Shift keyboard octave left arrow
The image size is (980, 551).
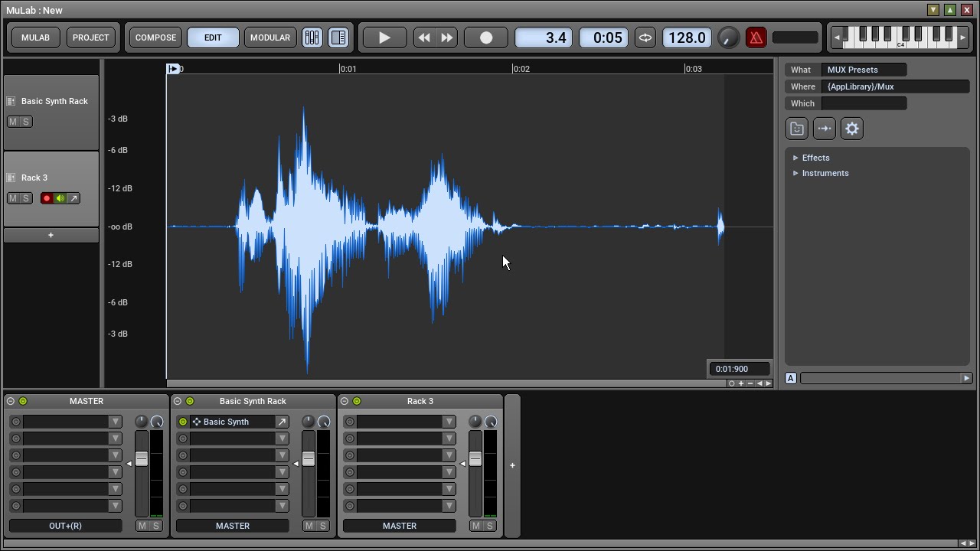837,37
